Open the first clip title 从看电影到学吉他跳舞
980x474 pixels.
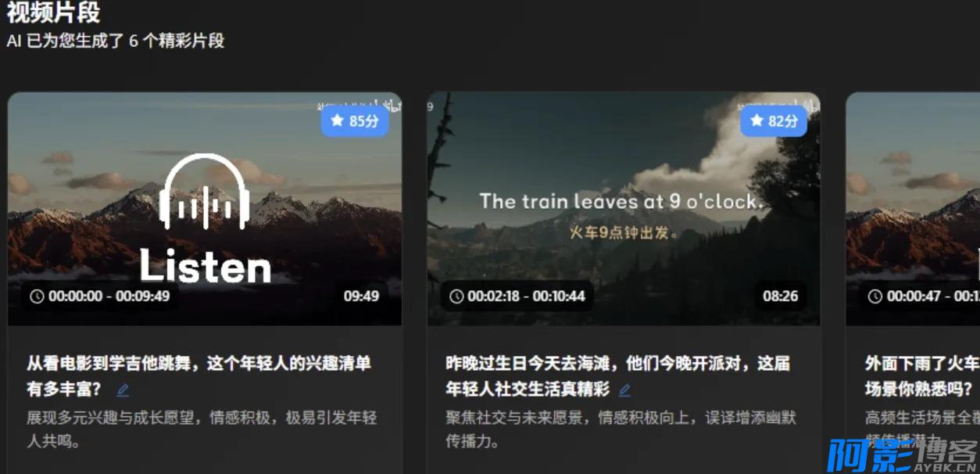coord(199,375)
